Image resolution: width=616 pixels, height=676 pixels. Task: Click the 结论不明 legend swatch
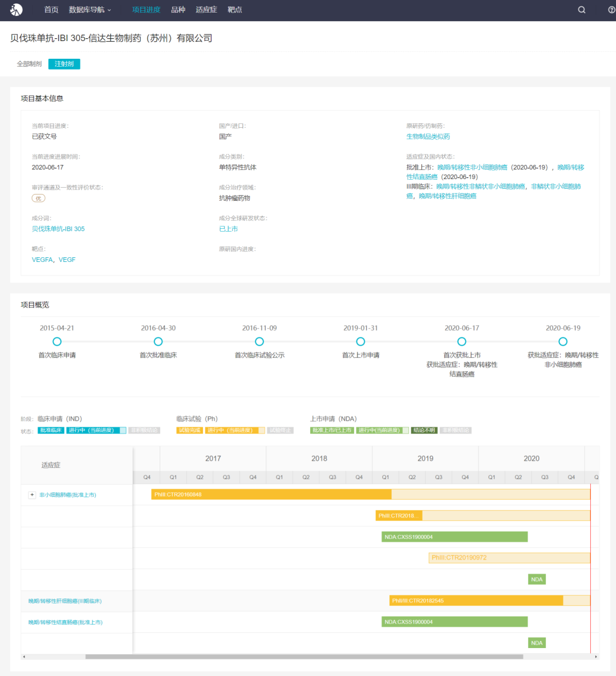pos(424,430)
